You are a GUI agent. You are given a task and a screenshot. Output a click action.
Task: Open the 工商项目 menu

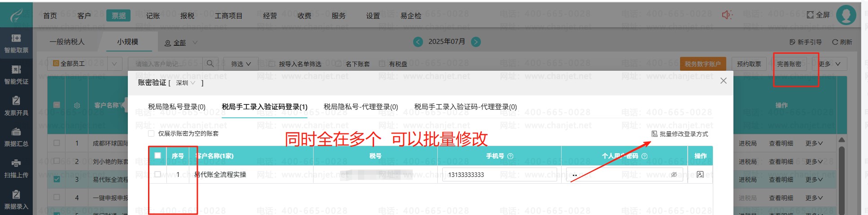coord(229,16)
